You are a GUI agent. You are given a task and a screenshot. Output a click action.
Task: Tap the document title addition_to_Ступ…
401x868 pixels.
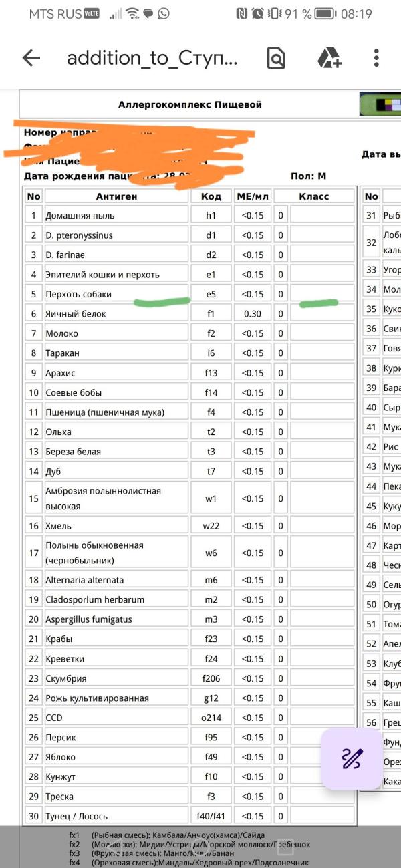pos(152,58)
